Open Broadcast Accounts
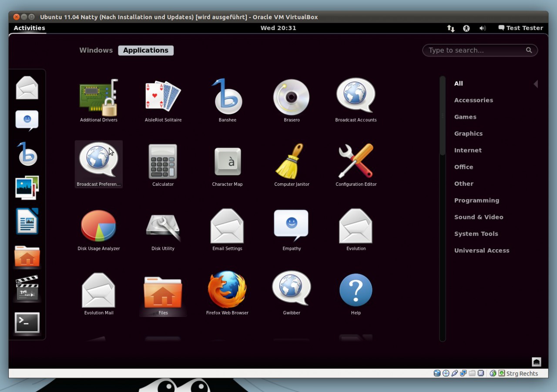The height and width of the screenshot is (392, 557). pyautogui.click(x=356, y=101)
